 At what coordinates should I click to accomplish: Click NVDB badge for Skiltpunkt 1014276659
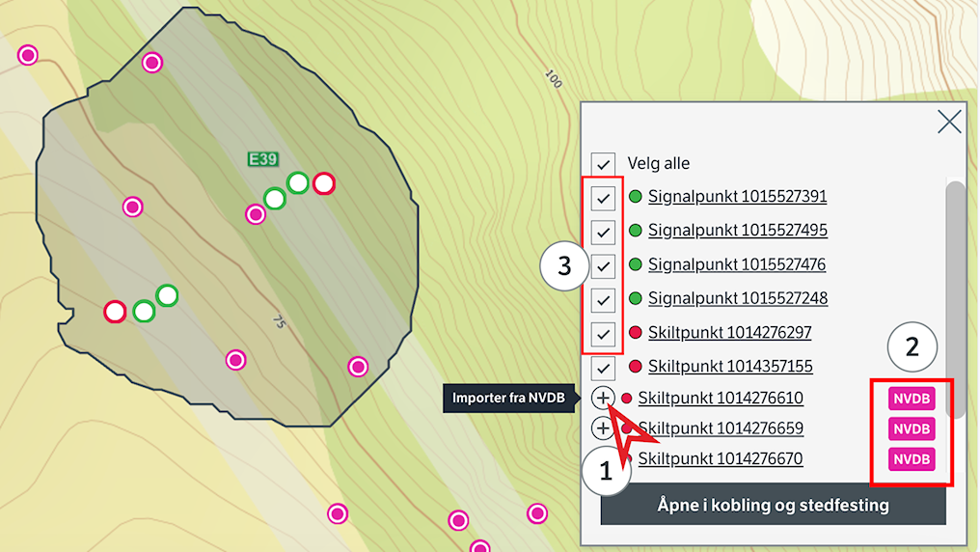click(x=912, y=428)
